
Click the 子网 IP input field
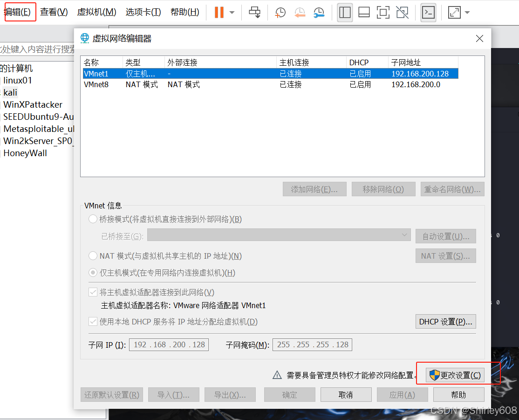tap(169, 344)
